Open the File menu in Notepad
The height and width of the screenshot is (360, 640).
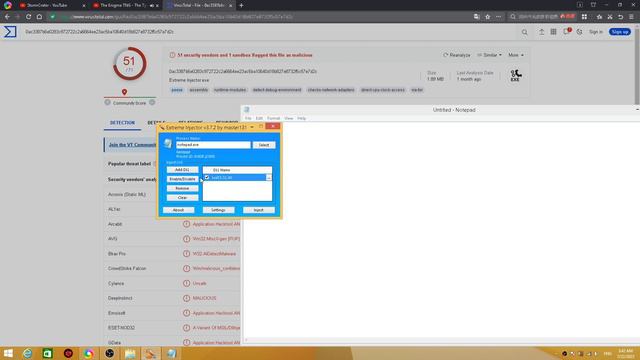click(248, 118)
